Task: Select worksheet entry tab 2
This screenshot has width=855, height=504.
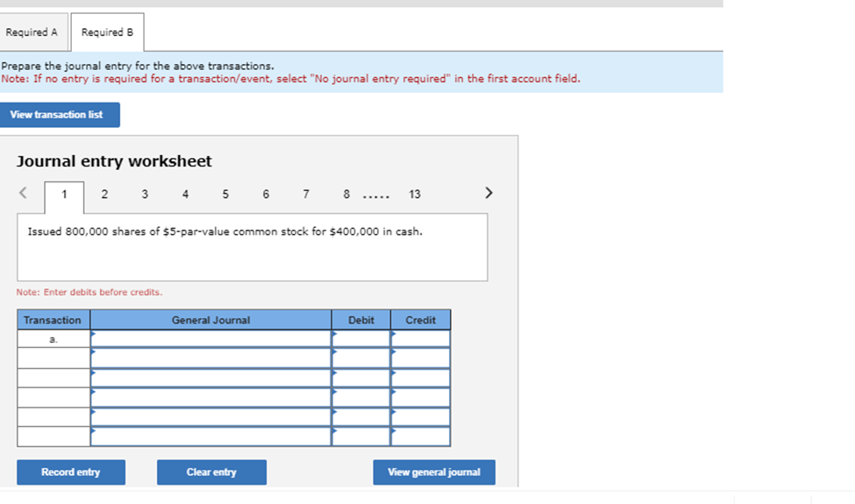Action: click(104, 195)
